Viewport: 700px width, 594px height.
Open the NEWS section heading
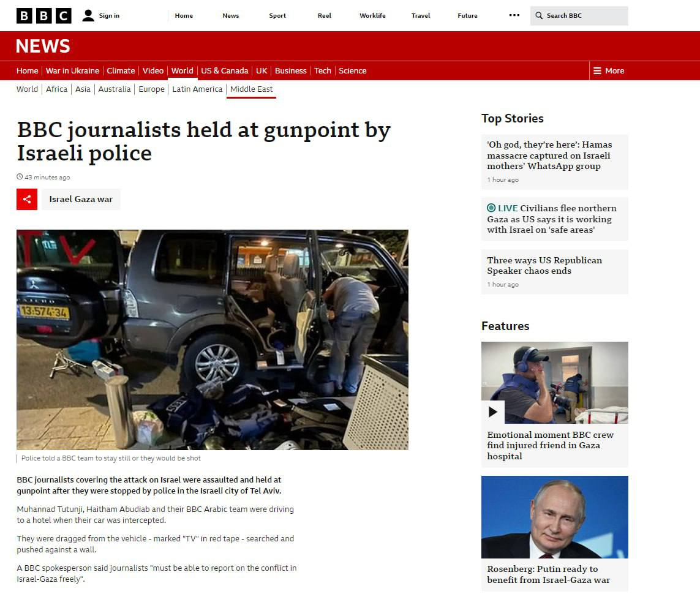[43, 46]
